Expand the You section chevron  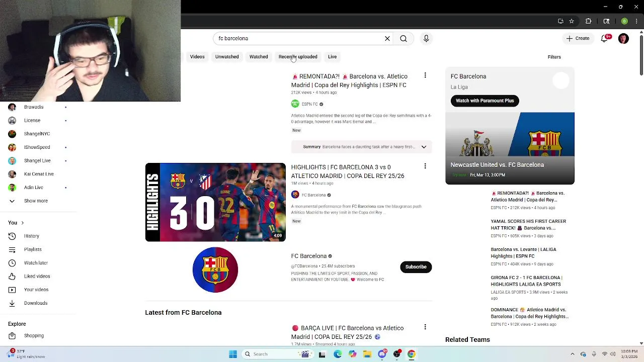point(22,223)
